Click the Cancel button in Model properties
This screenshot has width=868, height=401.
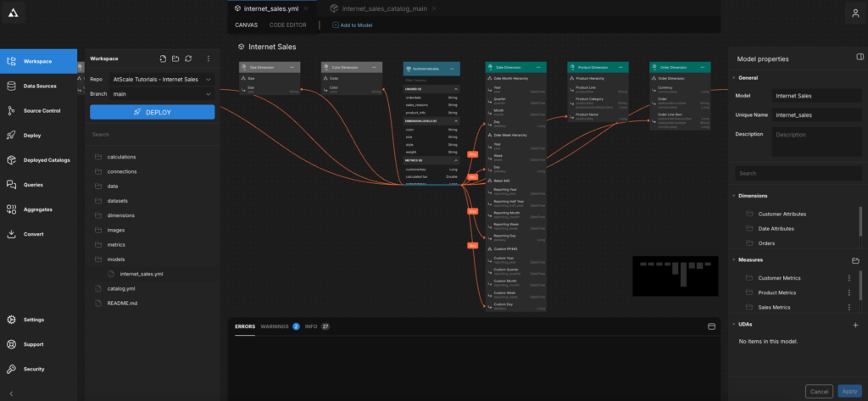(819, 391)
